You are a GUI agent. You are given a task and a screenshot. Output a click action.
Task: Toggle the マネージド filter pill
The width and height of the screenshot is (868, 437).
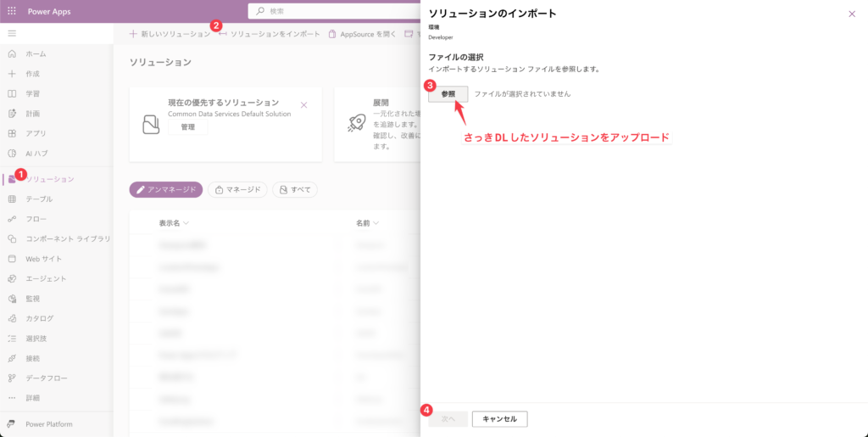pos(237,189)
